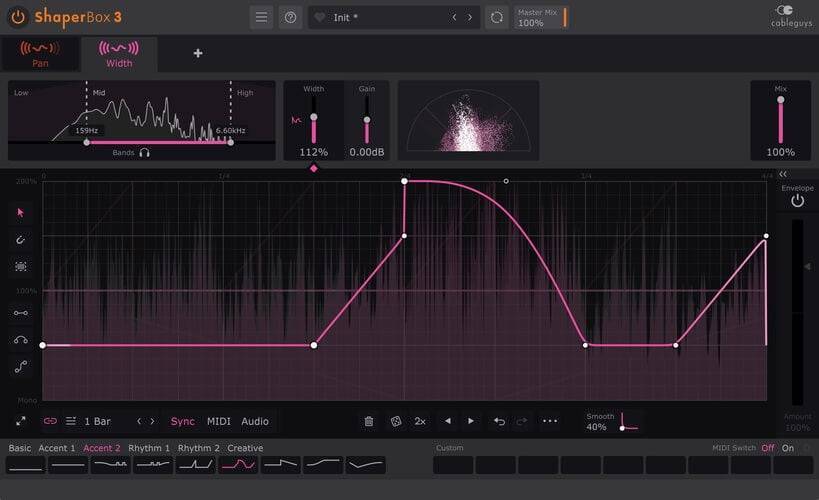Select the arrow pointer tool
Viewport: 819px width, 500px height.
[x=20, y=213]
